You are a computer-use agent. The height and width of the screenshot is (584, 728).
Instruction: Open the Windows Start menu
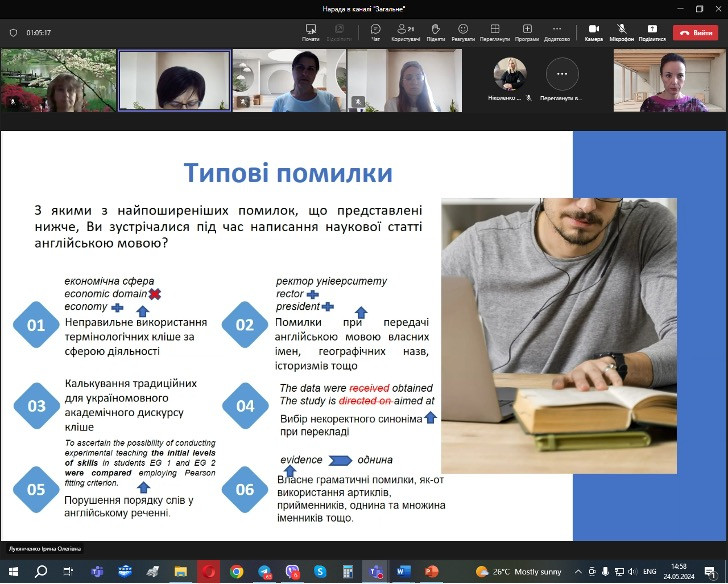(x=14, y=571)
